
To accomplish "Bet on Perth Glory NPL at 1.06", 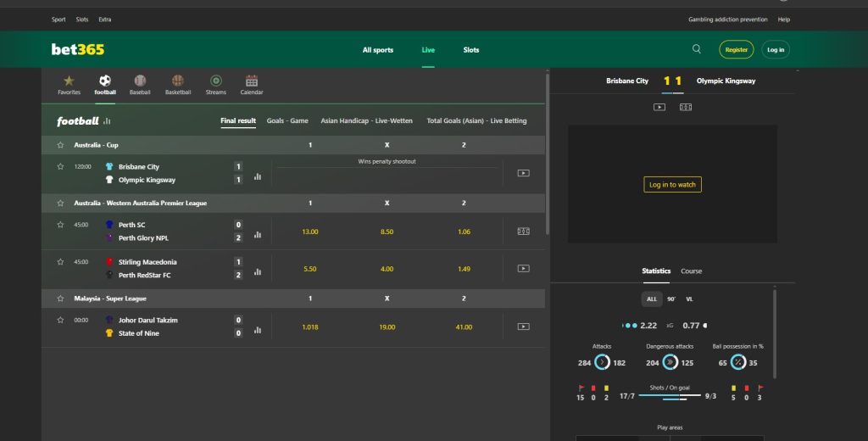I will click(x=464, y=232).
